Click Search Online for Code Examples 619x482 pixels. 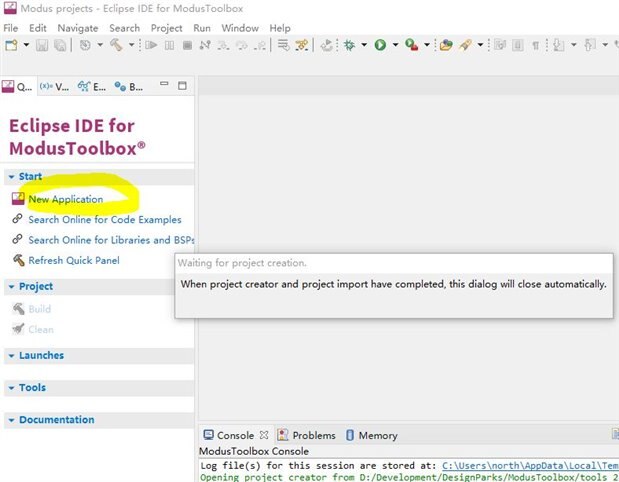tap(105, 220)
